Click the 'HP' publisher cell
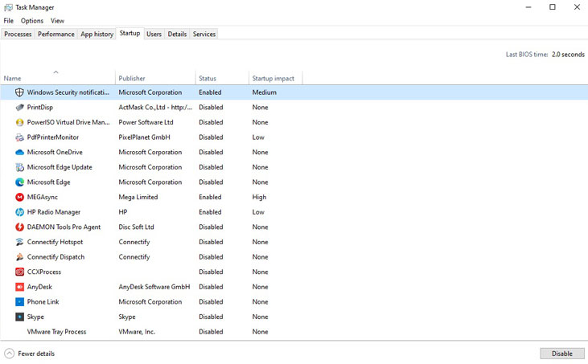This screenshot has width=588, height=364. point(123,212)
